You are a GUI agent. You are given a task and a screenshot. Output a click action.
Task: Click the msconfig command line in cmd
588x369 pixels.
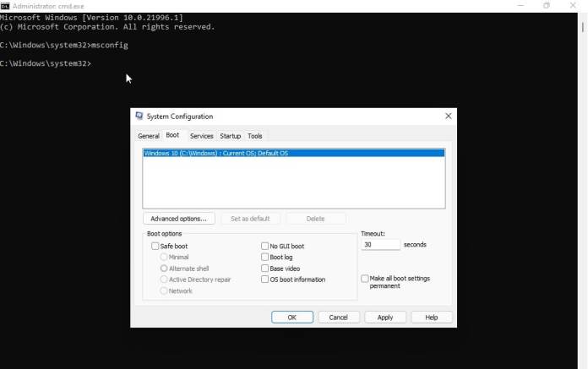point(64,46)
